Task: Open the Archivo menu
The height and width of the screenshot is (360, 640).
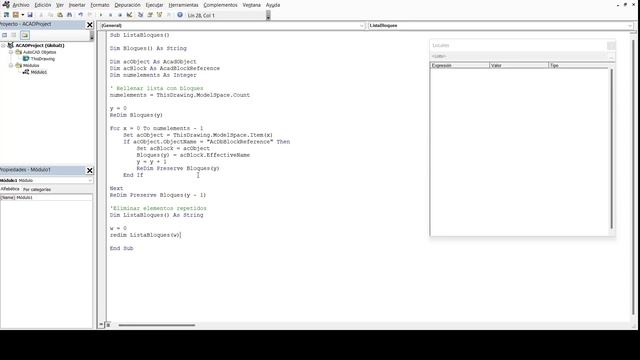Action: tap(21, 5)
